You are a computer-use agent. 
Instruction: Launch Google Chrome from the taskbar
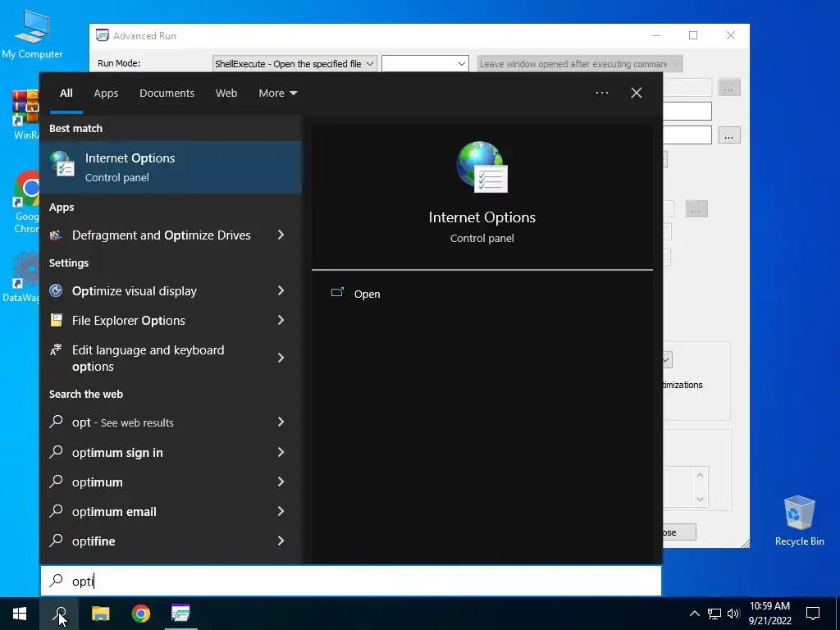click(x=141, y=614)
